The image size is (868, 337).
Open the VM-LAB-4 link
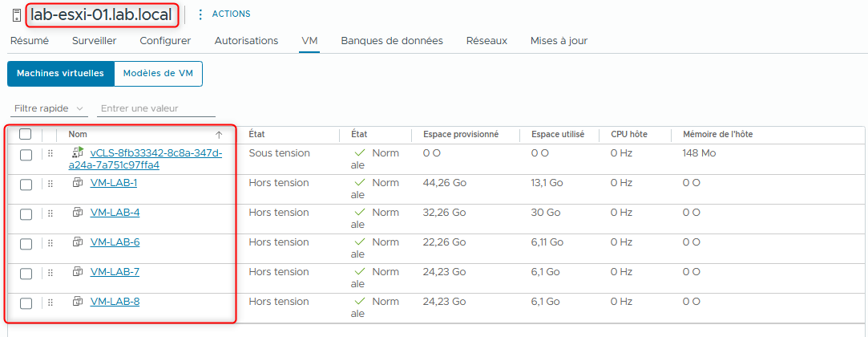[x=115, y=213]
